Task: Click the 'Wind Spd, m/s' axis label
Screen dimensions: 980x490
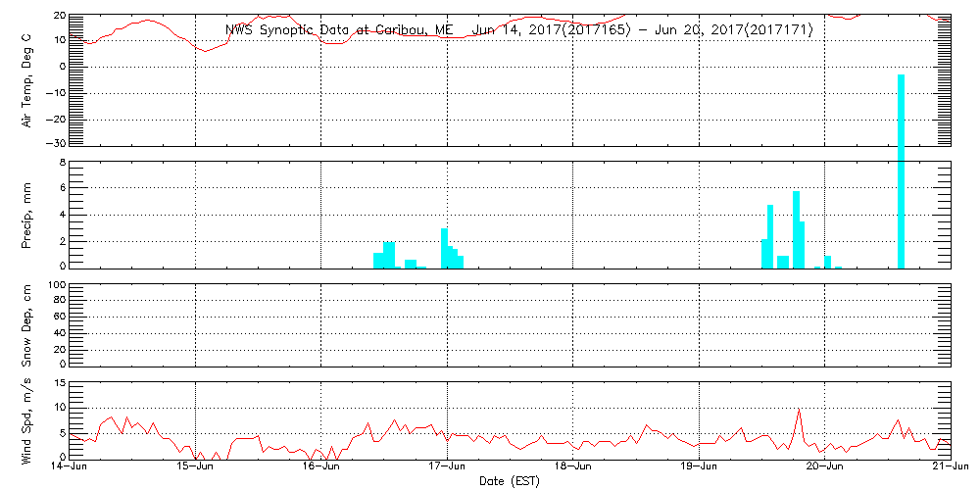Action: click(26, 420)
